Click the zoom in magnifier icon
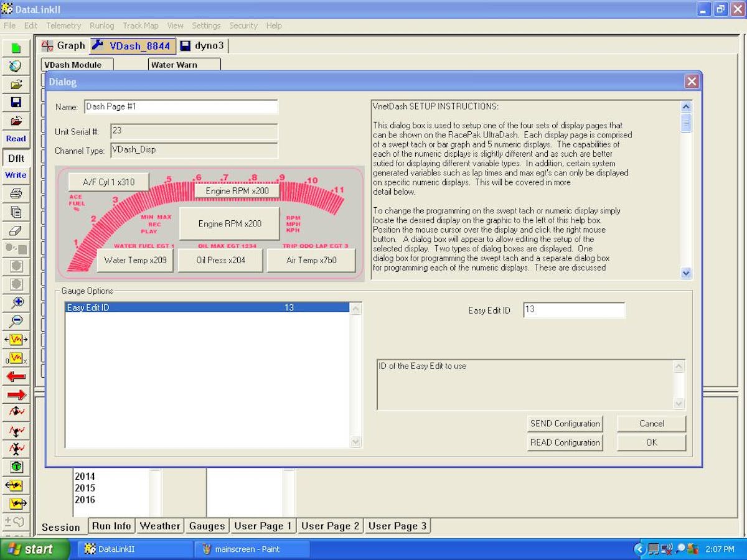The height and width of the screenshot is (560, 747). (16, 303)
